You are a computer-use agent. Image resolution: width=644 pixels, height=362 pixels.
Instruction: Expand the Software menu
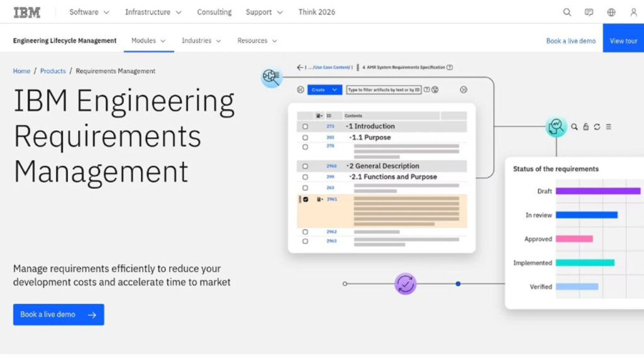pos(89,13)
